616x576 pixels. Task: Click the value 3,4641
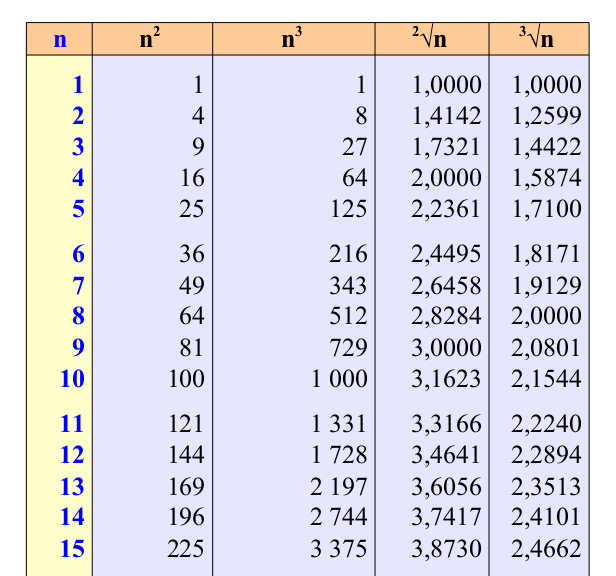coord(447,455)
